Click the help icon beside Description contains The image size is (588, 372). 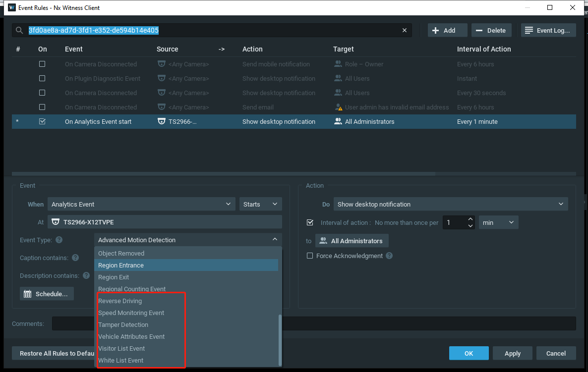pyautogui.click(x=86, y=276)
